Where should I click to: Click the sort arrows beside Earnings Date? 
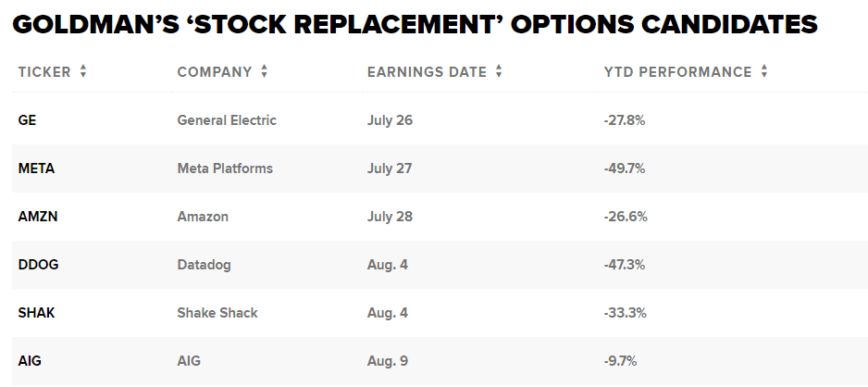(499, 71)
